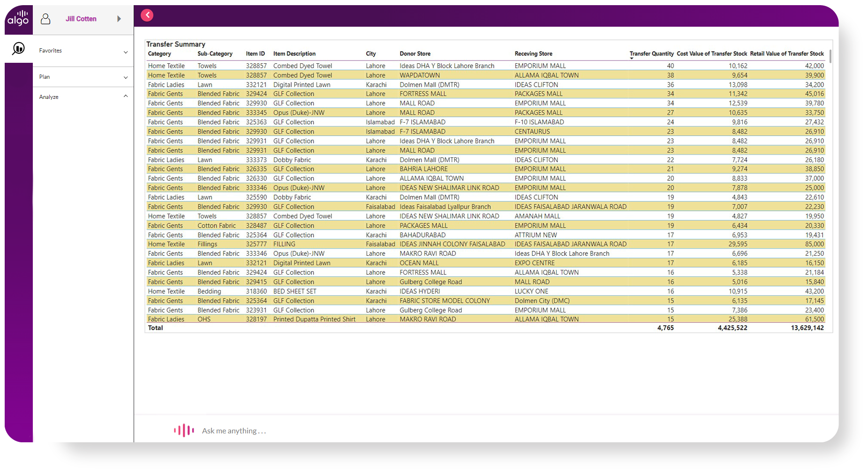Screen dimensions: 868x469
Task: Select the BAHRIA LAHORE donor store cell
Action: point(423,169)
